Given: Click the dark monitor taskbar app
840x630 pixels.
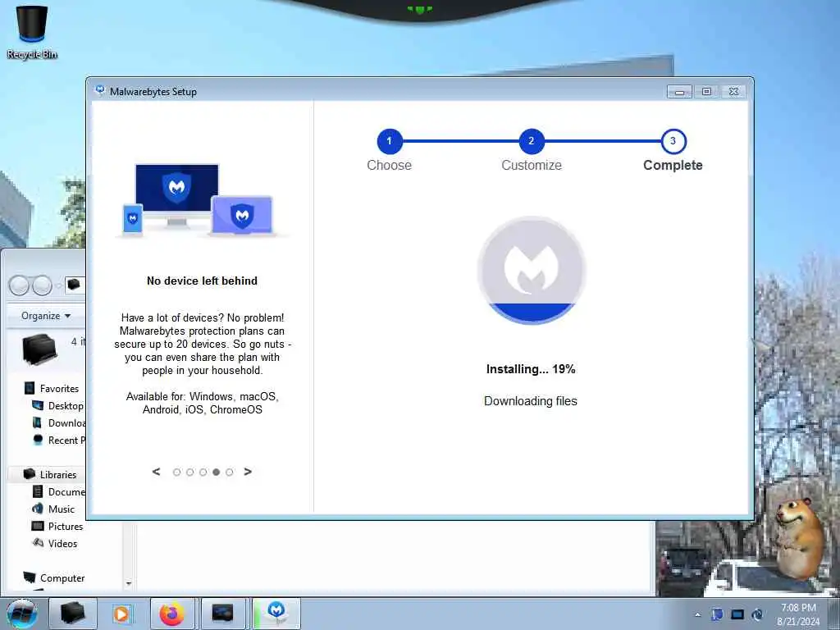Looking at the screenshot, I should tap(222, 614).
